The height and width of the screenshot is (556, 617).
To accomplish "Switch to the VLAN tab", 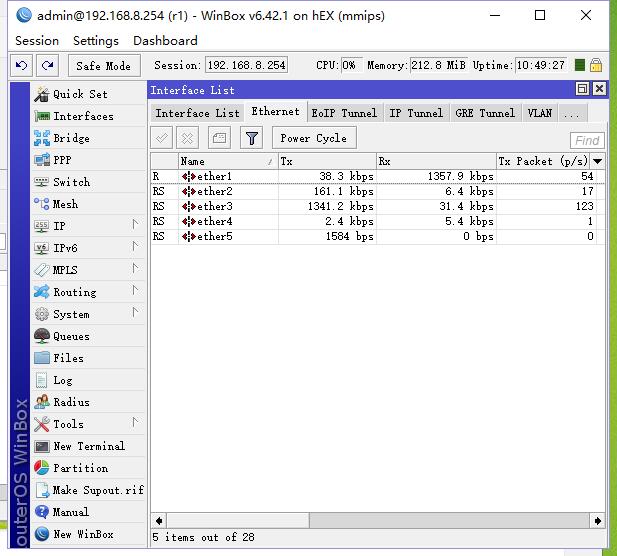I will [540, 113].
